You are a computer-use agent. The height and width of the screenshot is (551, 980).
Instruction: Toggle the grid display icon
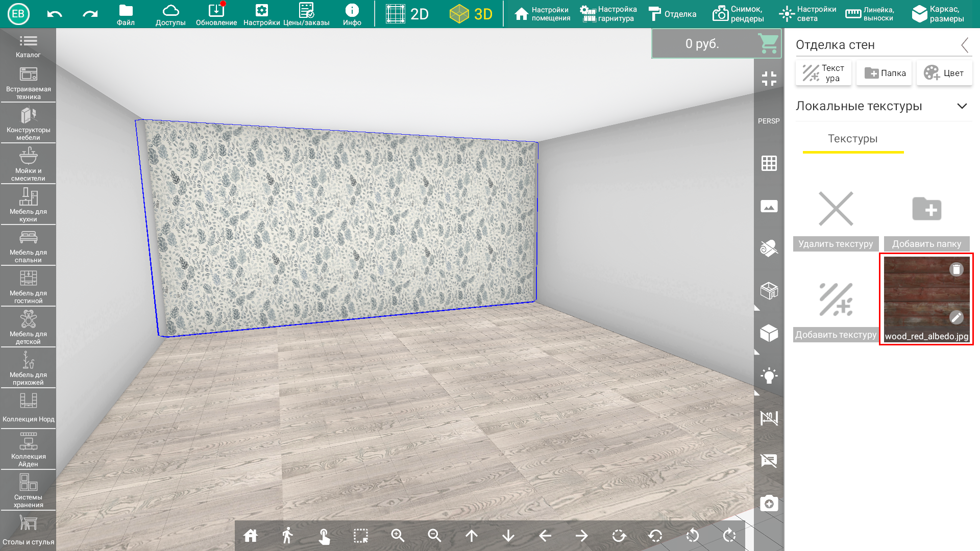coord(769,163)
